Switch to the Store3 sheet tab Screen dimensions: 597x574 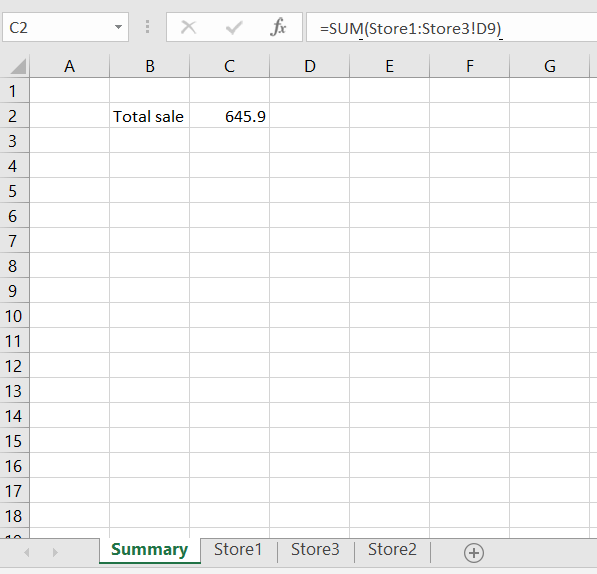click(315, 550)
